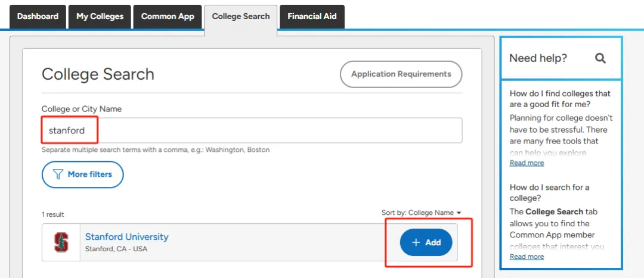Open the Stanford University link

(x=126, y=237)
